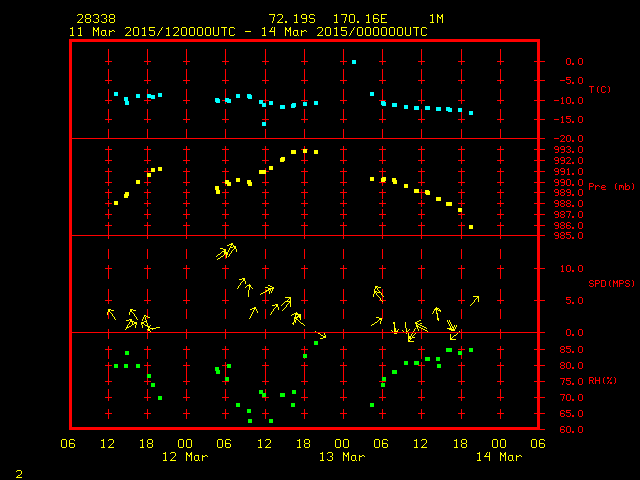Click the 60.0 humidity tick value
This screenshot has height=480, width=640.
[571, 429]
